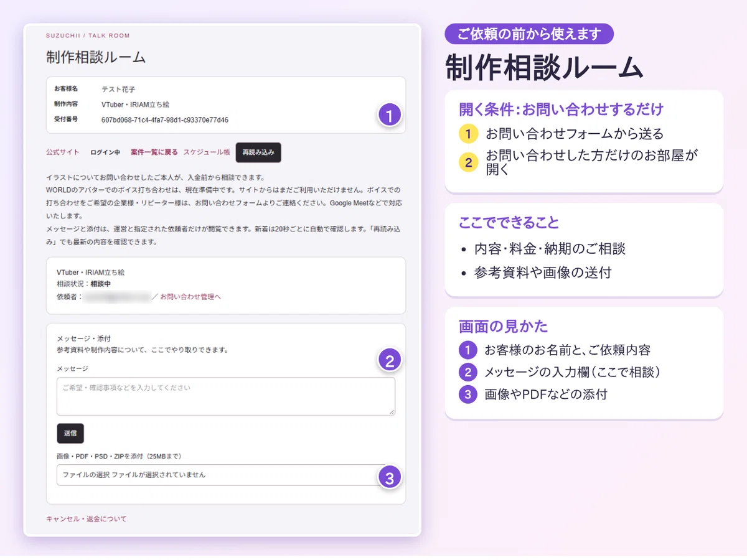Image resolution: width=747 pixels, height=560 pixels.
Task: Click the 再読み込み button
Action: tap(258, 152)
